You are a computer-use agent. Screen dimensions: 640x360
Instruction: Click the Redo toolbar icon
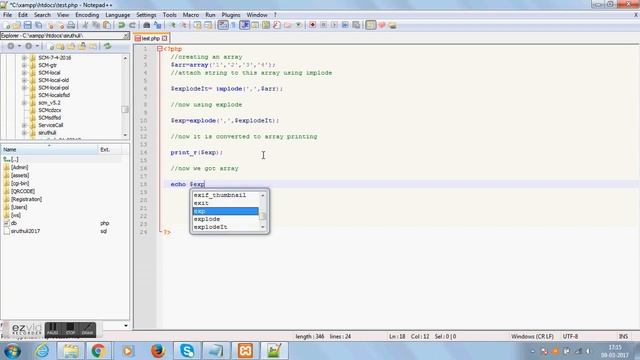tap(132, 25)
